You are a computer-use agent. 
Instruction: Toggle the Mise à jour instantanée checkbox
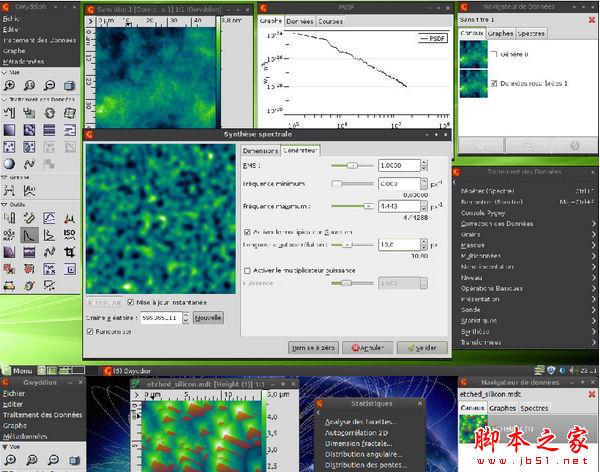(x=131, y=302)
